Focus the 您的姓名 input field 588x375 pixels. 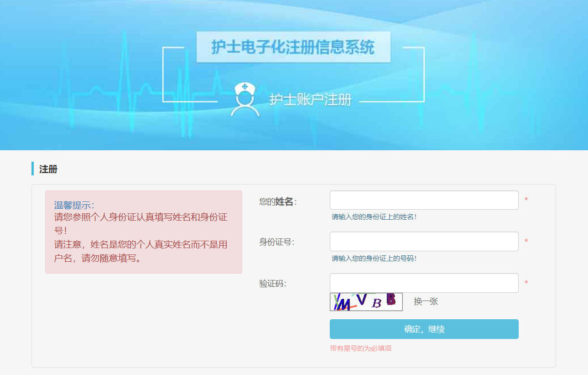tap(424, 200)
